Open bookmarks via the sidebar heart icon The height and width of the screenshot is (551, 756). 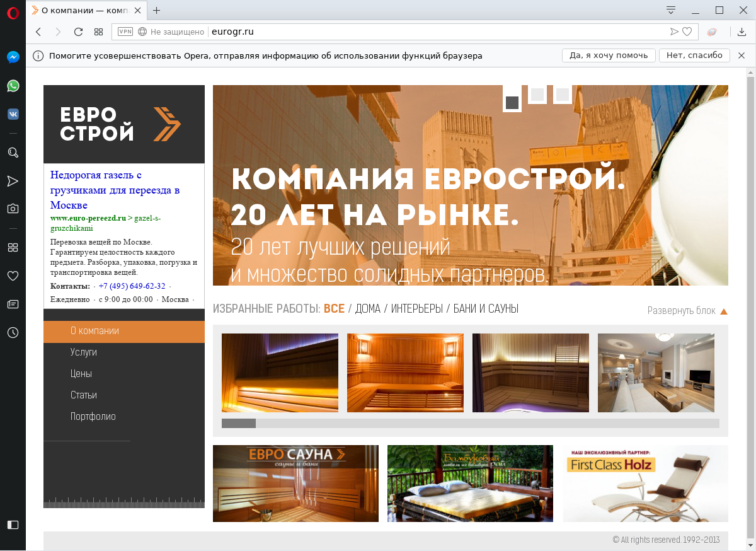tap(13, 275)
